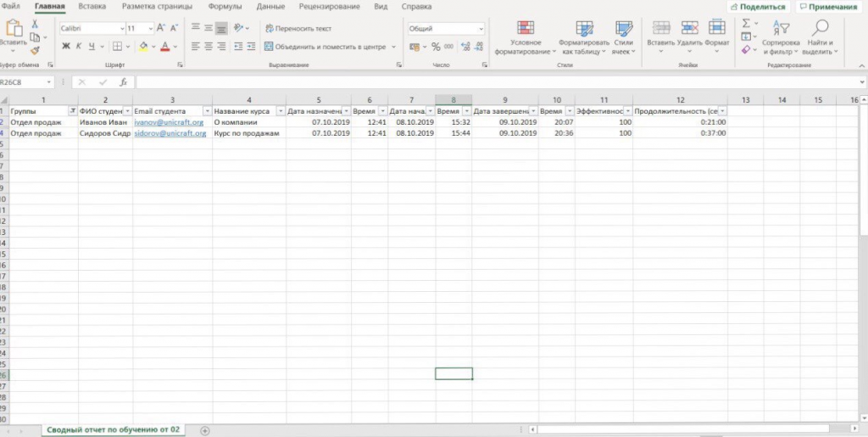Open the ivanov@unicraft.org email link
The image size is (868, 437).
[169, 122]
